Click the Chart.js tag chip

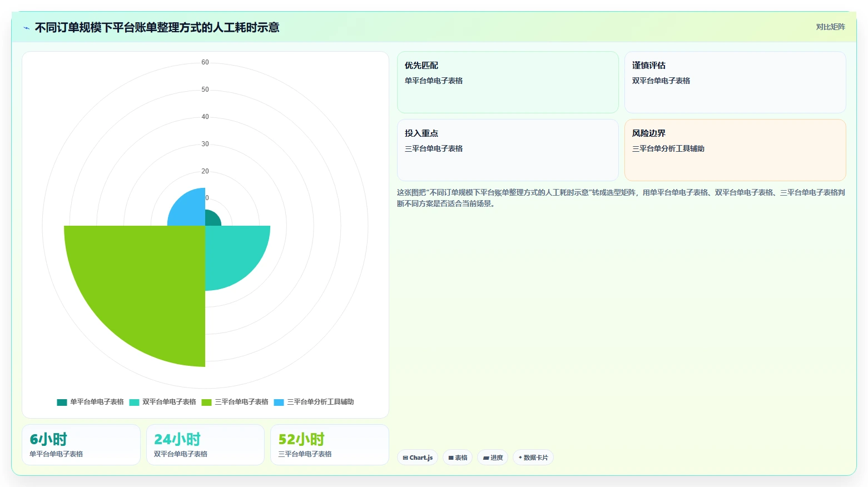(x=418, y=458)
